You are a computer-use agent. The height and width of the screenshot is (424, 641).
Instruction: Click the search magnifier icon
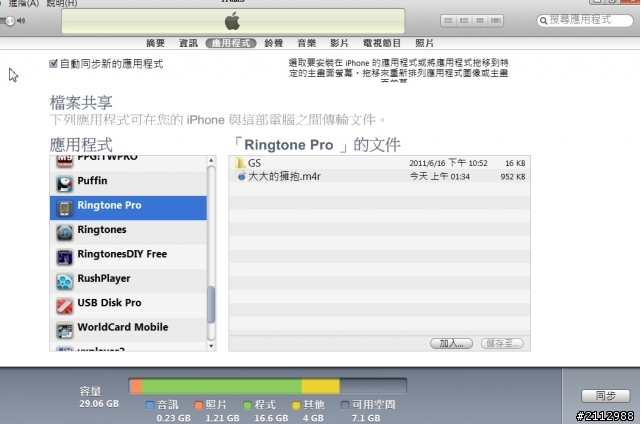(x=543, y=20)
